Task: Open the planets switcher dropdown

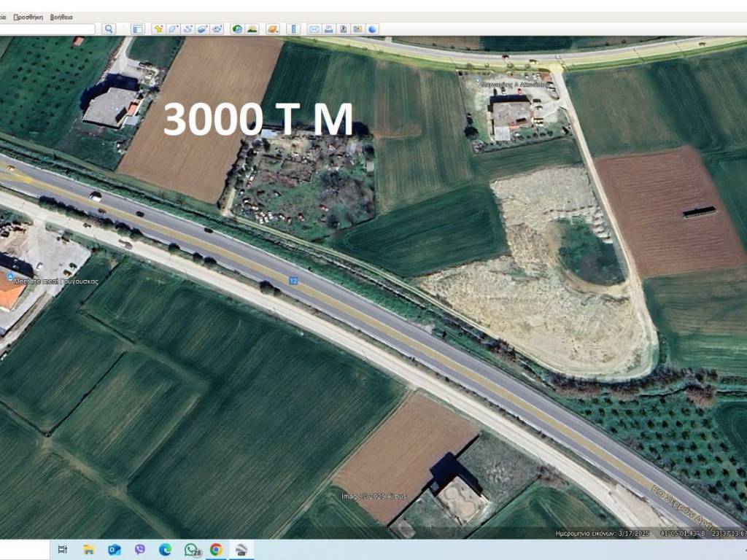Action: 272,29
